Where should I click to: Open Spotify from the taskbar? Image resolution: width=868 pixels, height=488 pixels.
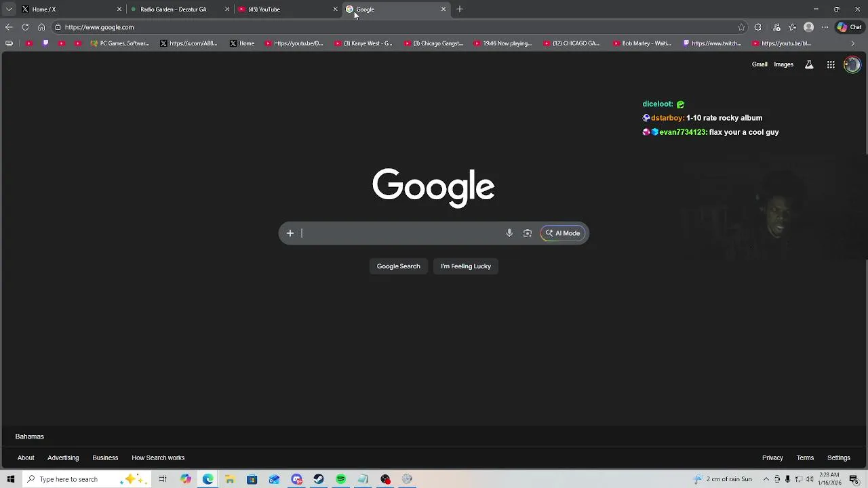[x=340, y=479]
